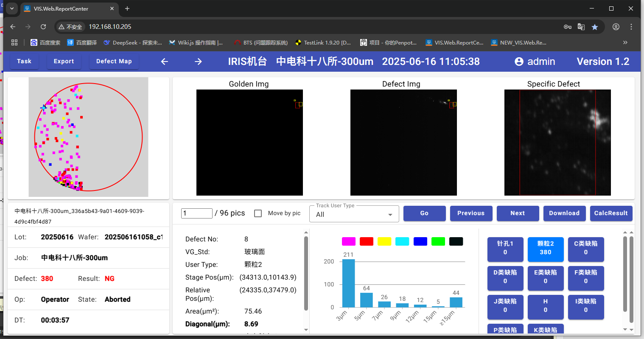This screenshot has height=339, width=644.
Task: Open the Specific Defect image
Action: pyautogui.click(x=557, y=143)
